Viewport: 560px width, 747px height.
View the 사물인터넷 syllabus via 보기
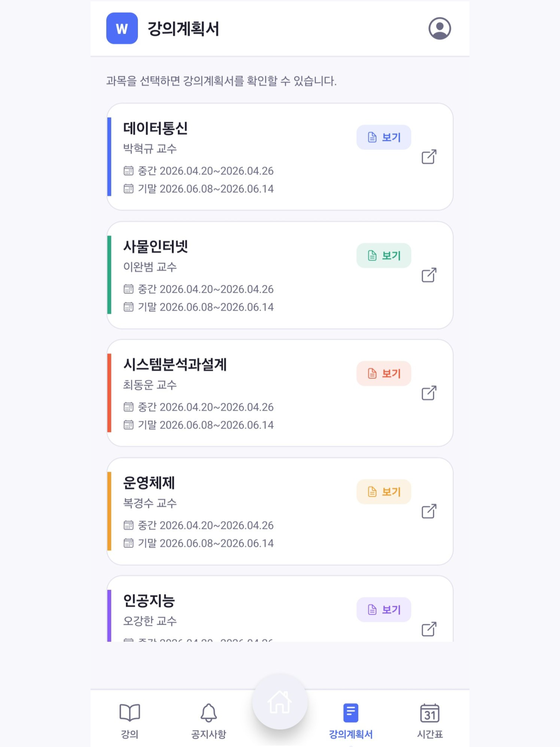pos(384,255)
